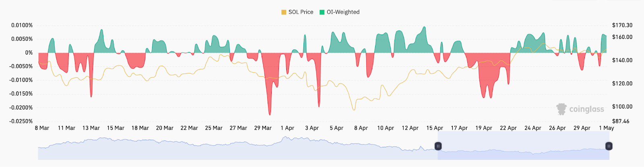Click the highlighted range window in navigator
Screen dimensions: 644x167
tap(523, 151)
